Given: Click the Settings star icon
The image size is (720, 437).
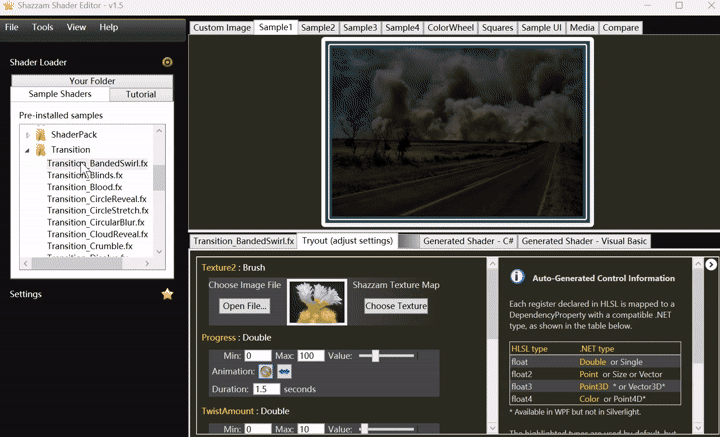Looking at the screenshot, I should (167, 294).
